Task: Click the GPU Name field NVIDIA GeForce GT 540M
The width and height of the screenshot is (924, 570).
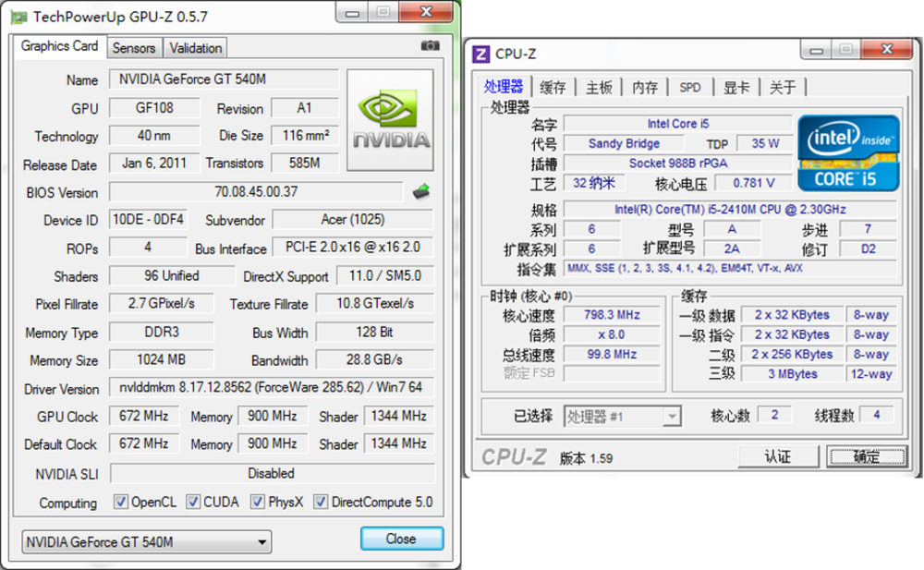Action: click(x=224, y=79)
